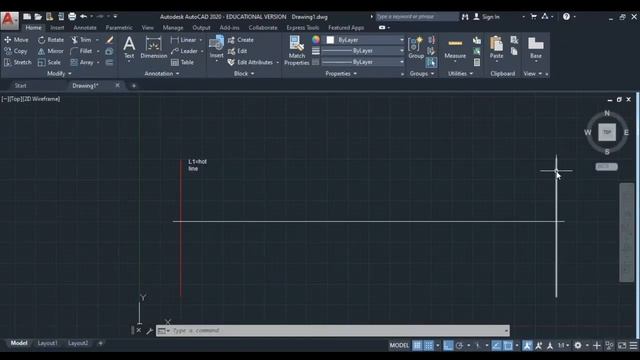Screen dimensions: 640x360
Task: Open the lineweight ByLayer dropdown
Action: [362, 51]
